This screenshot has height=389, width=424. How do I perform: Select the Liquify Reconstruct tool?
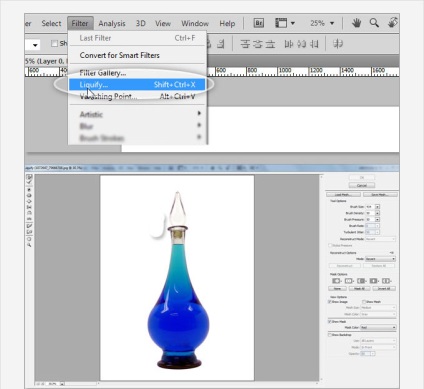(x=29, y=182)
